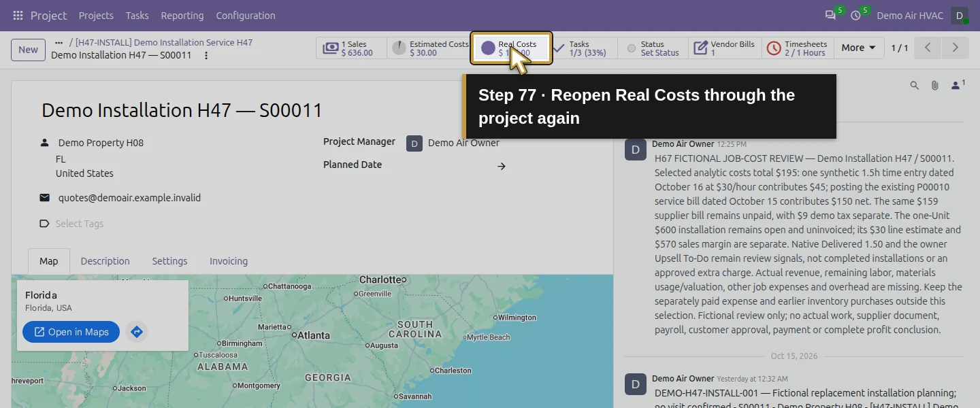Show the followers list
The image size is (980, 408).
[958, 84]
